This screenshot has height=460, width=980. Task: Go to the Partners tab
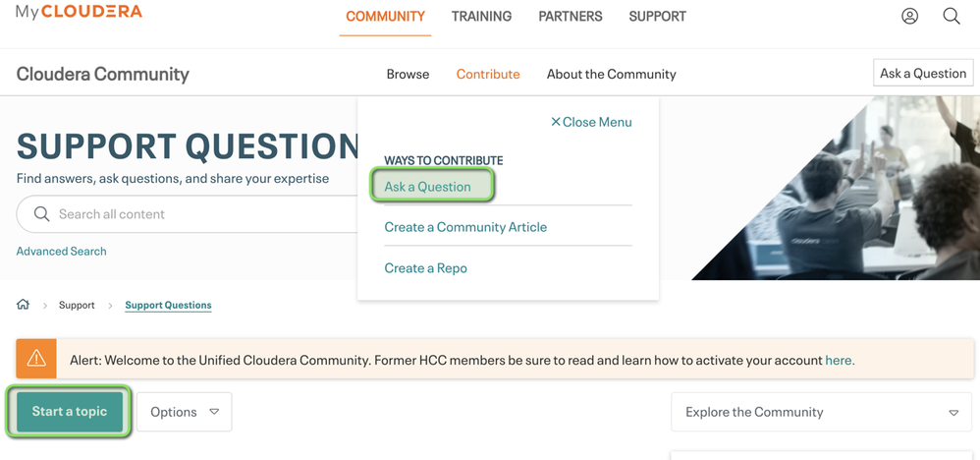[x=571, y=17]
